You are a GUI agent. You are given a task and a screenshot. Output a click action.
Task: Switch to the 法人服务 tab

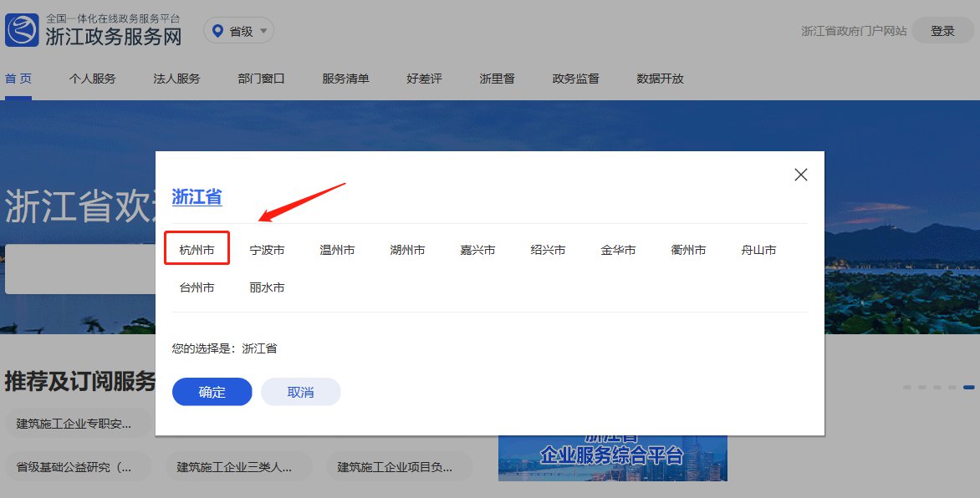(176, 79)
